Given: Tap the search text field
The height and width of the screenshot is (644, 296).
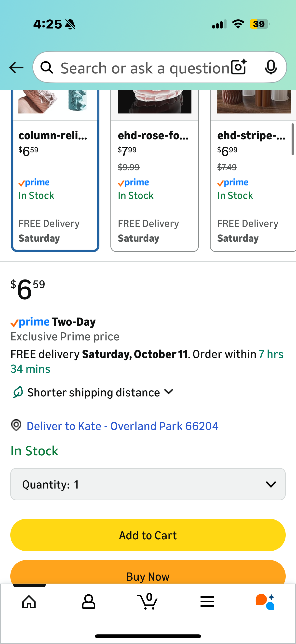Looking at the screenshot, I should 145,68.
